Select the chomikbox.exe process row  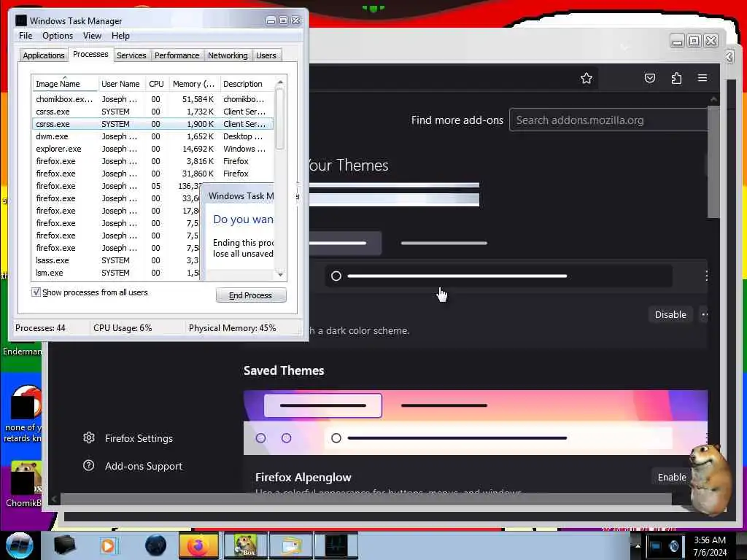pos(152,99)
